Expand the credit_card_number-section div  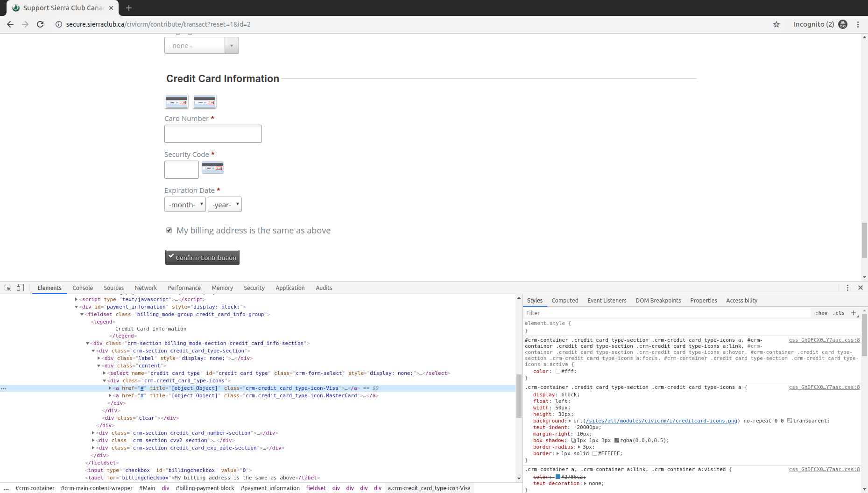(93, 433)
